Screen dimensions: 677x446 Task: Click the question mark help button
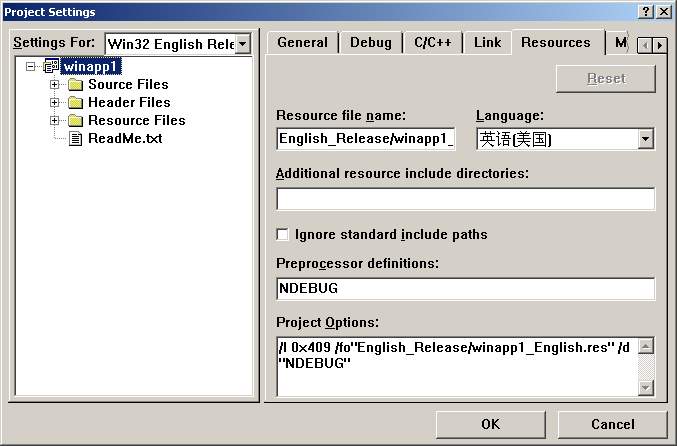645,12
